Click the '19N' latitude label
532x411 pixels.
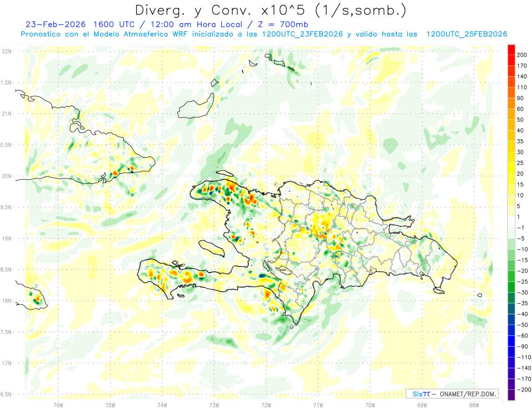[x=7, y=239]
